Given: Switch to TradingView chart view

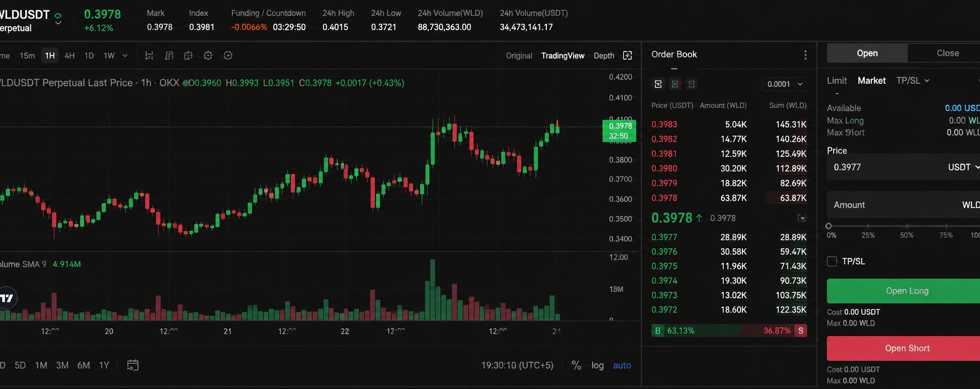Looking at the screenshot, I should (562, 56).
